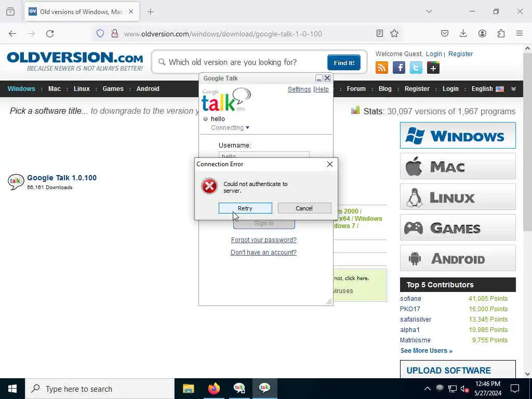532x399 pixels.
Task: Open File Explorer from the taskbar
Action: (188, 389)
